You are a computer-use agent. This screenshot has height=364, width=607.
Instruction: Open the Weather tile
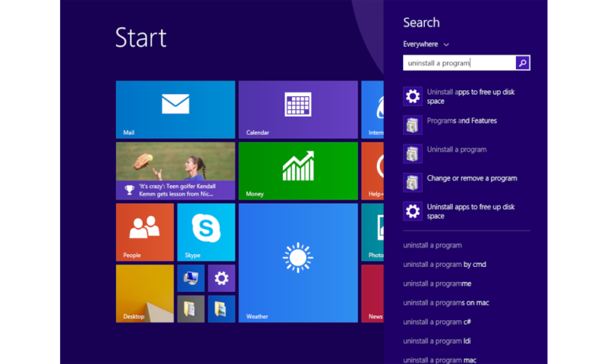[x=298, y=263]
